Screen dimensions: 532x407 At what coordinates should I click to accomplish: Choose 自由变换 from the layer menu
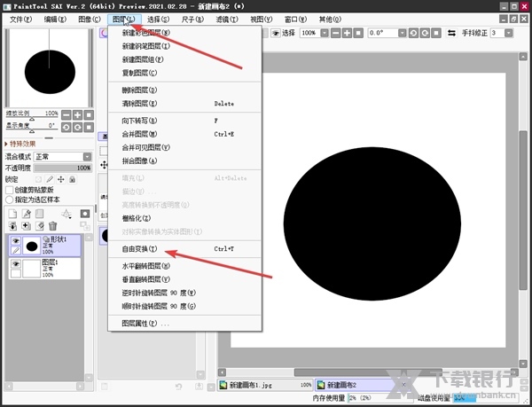click(138, 249)
